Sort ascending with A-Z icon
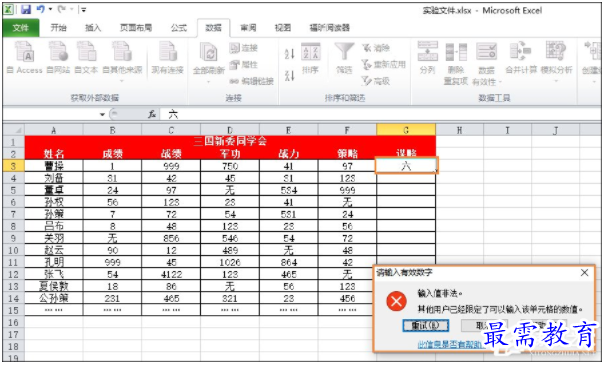 tap(289, 54)
